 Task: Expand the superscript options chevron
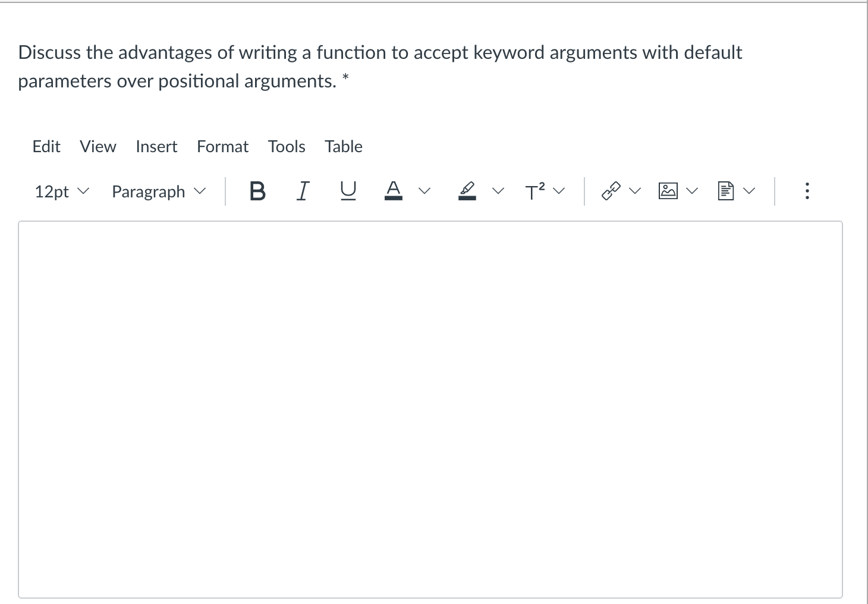tap(558, 191)
